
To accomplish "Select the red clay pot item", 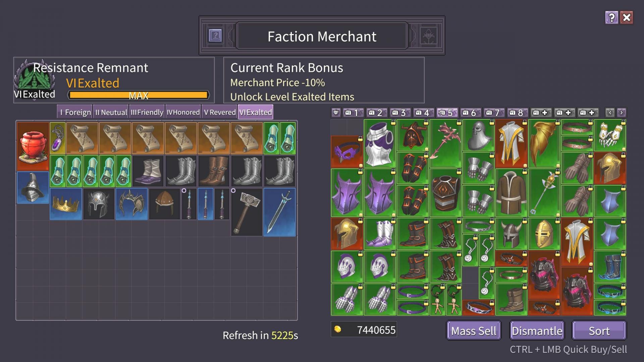I will tap(33, 146).
